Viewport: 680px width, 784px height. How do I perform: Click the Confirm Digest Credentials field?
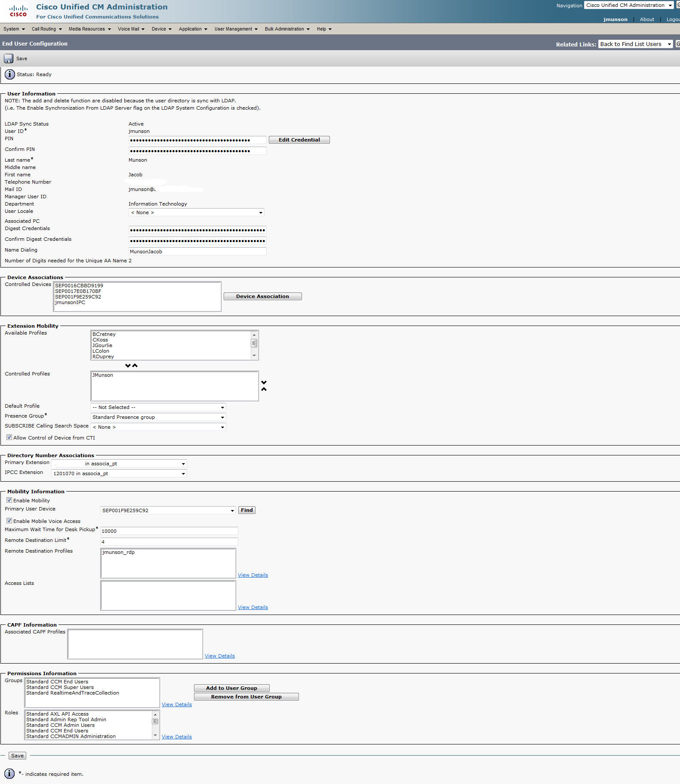[x=197, y=241]
